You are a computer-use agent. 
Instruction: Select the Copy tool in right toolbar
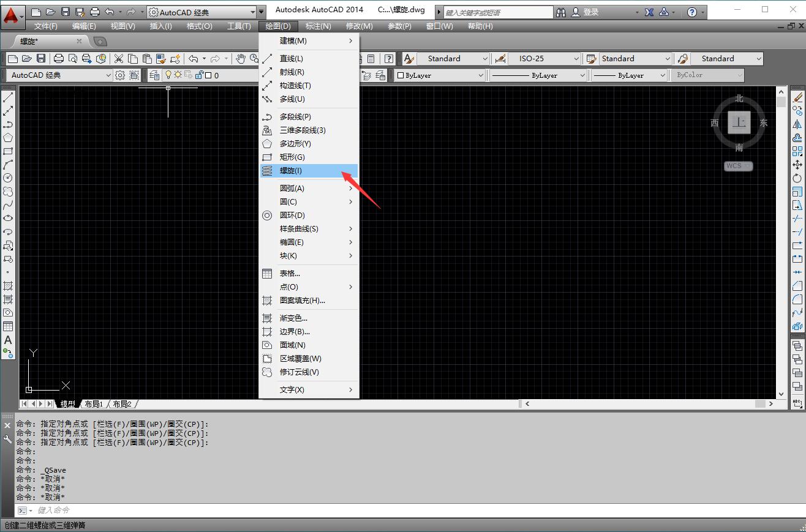[x=797, y=111]
